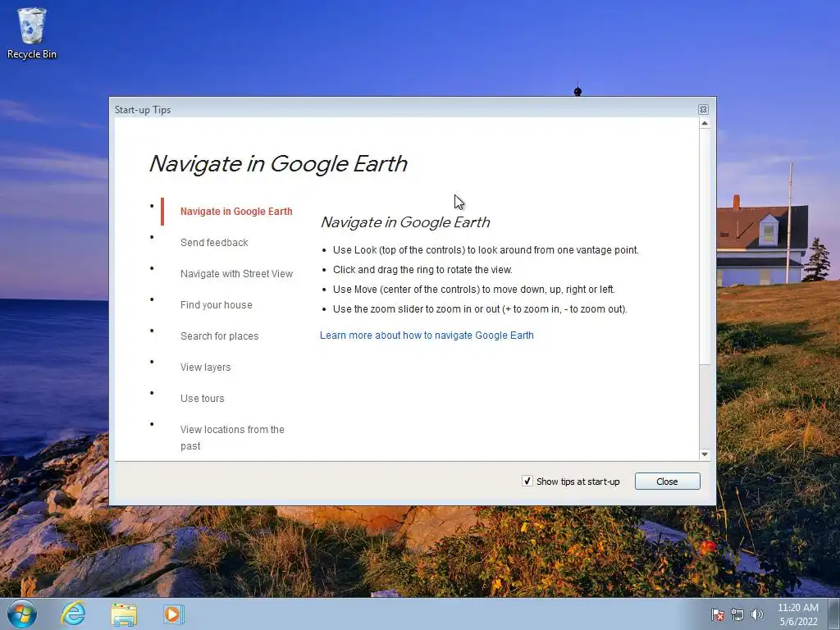Click the tips vertical scrollbar thumb
This screenshot has width=840, height=630.
click(x=705, y=246)
